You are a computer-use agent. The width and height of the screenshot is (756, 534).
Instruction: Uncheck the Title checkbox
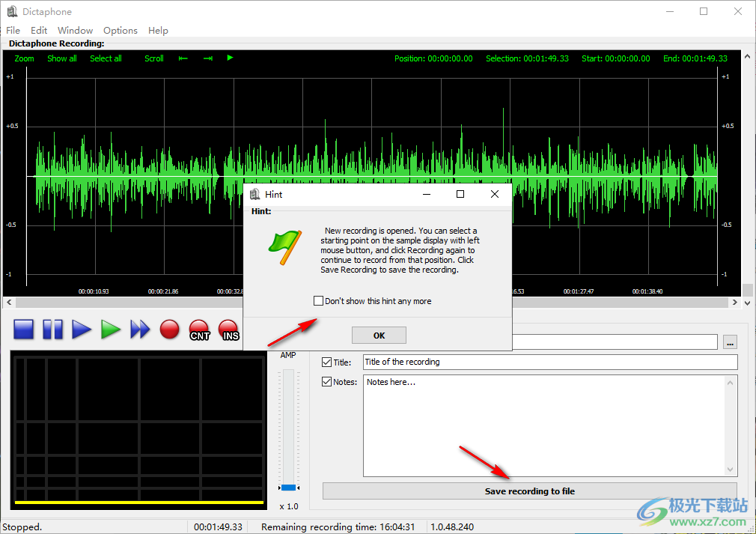coord(326,362)
